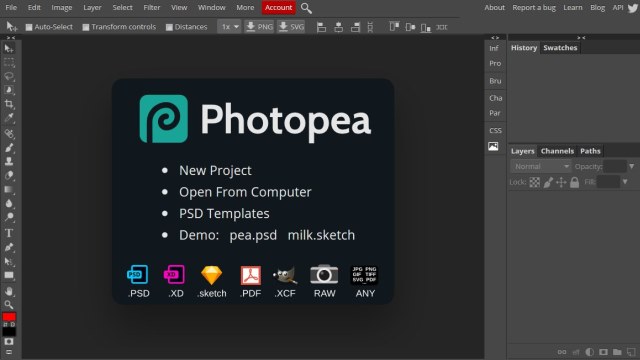Open the 1x export scale dropdown
Screen dimensions: 640x360
(x=229, y=27)
